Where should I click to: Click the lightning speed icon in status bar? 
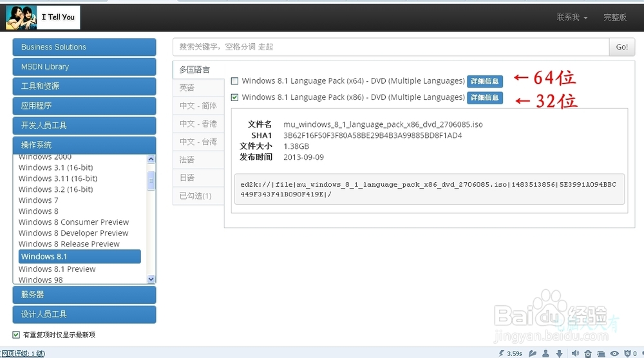coord(502,353)
